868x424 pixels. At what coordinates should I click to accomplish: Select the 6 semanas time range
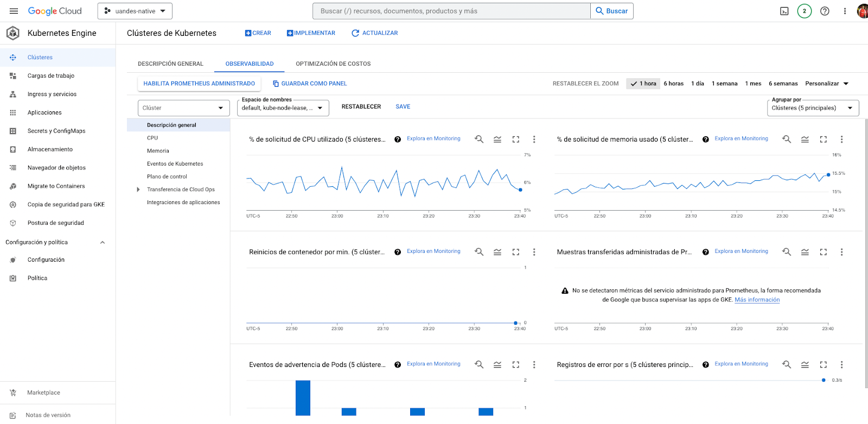click(x=783, y=84)
